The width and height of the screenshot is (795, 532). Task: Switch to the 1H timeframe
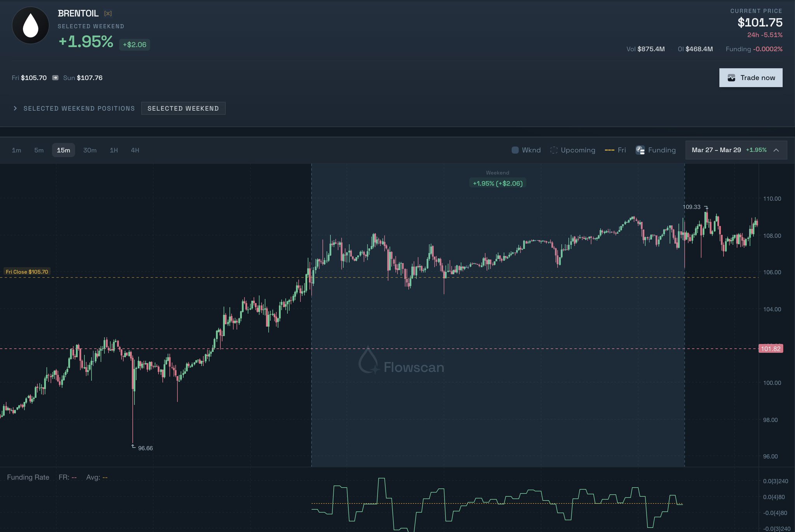[x=114, y=150]
